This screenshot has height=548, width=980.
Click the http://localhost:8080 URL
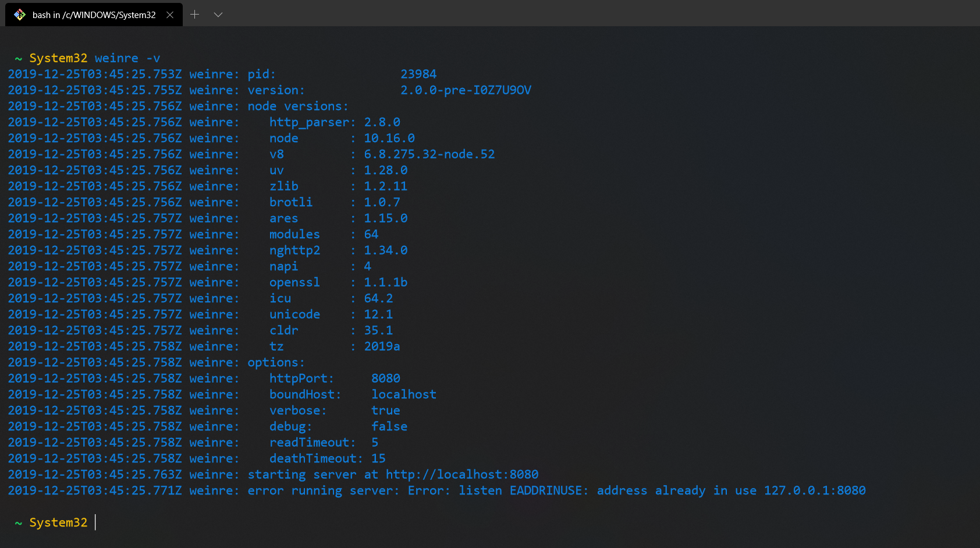(x=462, y=475)
